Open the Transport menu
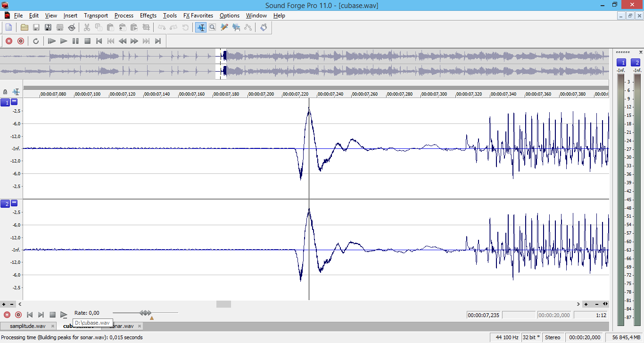 96,16
